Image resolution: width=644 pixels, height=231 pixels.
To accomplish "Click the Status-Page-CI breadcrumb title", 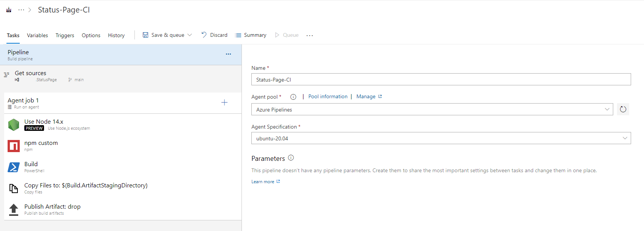I will pyautogui.click(x=64, y=10).
